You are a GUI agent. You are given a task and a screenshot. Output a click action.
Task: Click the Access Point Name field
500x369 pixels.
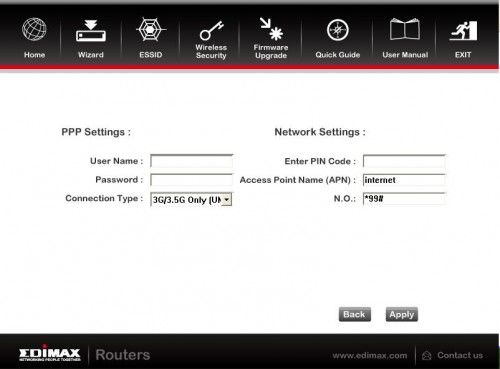point(404,180)
